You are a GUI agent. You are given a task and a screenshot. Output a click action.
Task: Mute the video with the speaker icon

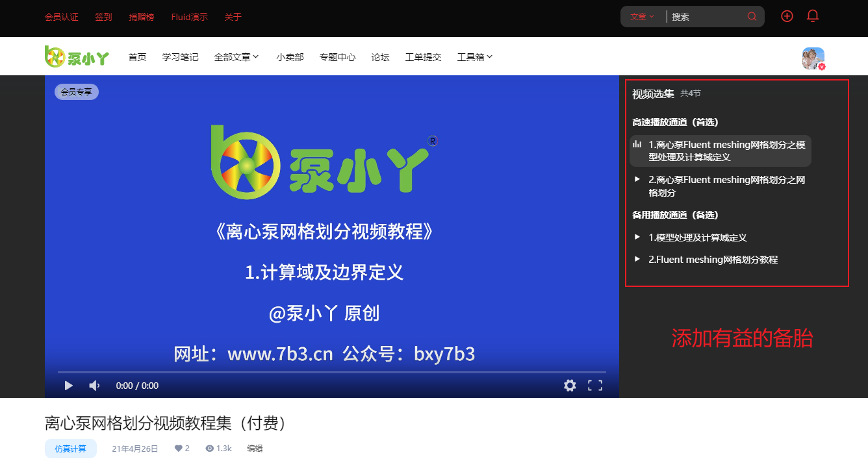point(94,386)
